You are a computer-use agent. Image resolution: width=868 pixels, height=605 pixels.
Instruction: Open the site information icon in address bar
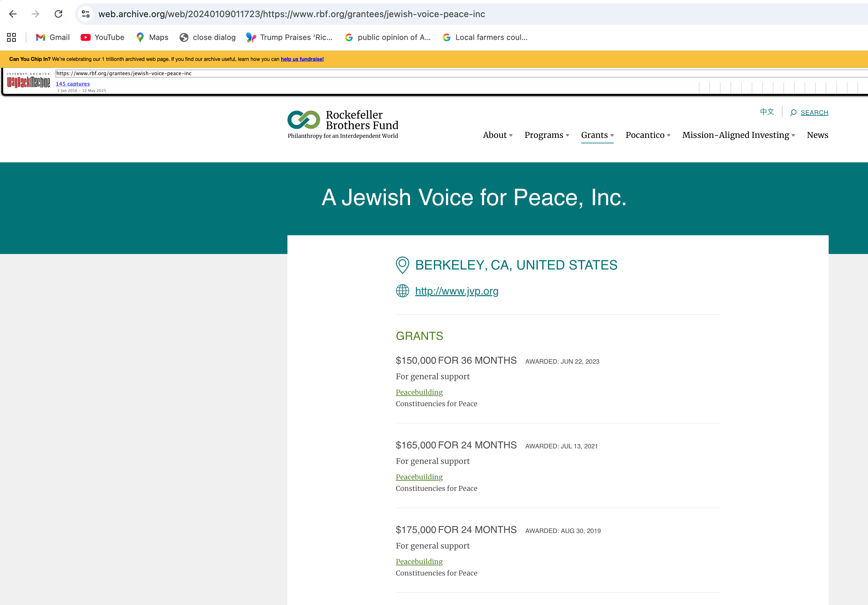pyautogui.click(x=86, y=14)
